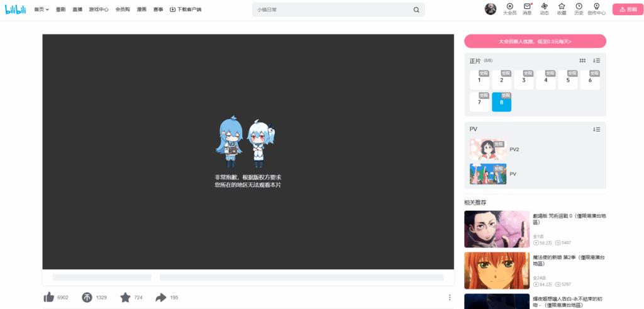The width and height of the screenshot is (644, 309).
Task: Toggle 正片 episode sort order icon
Action: point(596,60)
